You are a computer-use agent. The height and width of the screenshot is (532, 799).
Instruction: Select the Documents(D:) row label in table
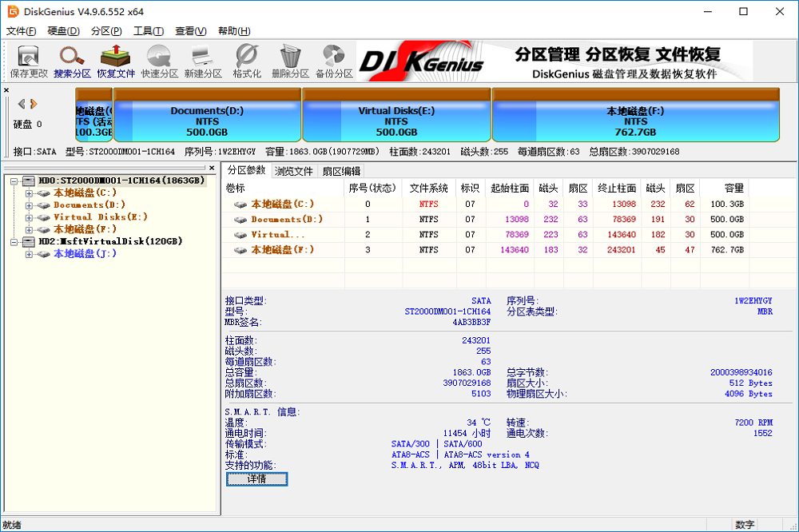[x=287, y=219]
